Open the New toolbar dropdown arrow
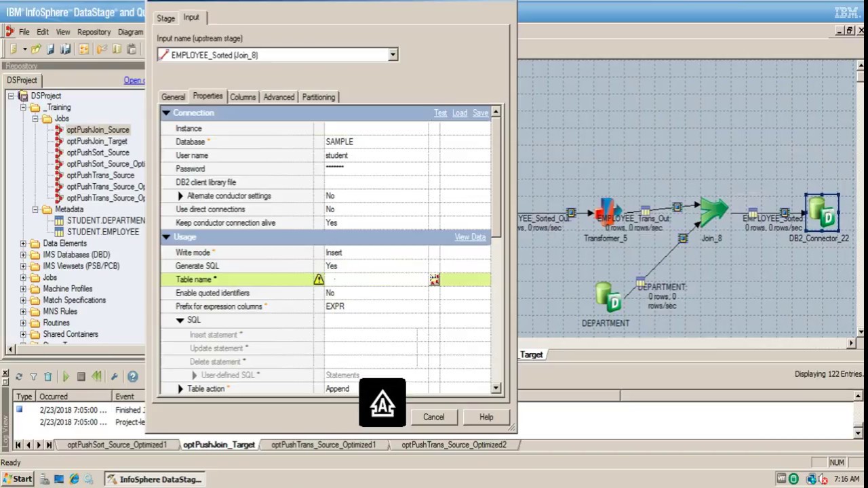Screen dimensions: 868x488 point(24,49)
